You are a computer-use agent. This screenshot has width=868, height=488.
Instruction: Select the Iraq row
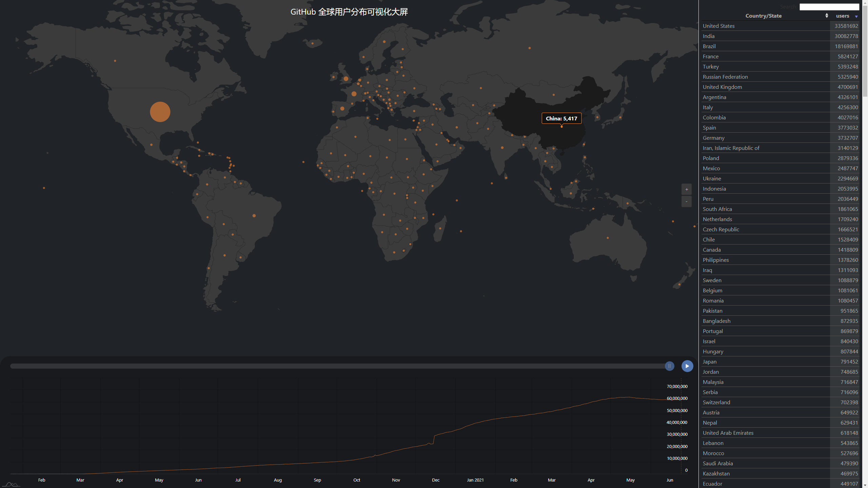780,270
